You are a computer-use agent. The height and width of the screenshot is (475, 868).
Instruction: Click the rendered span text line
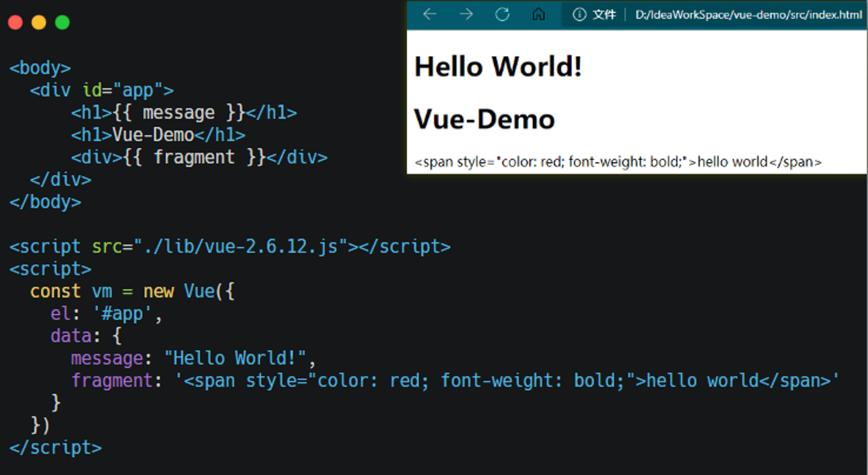coord(618,162)
